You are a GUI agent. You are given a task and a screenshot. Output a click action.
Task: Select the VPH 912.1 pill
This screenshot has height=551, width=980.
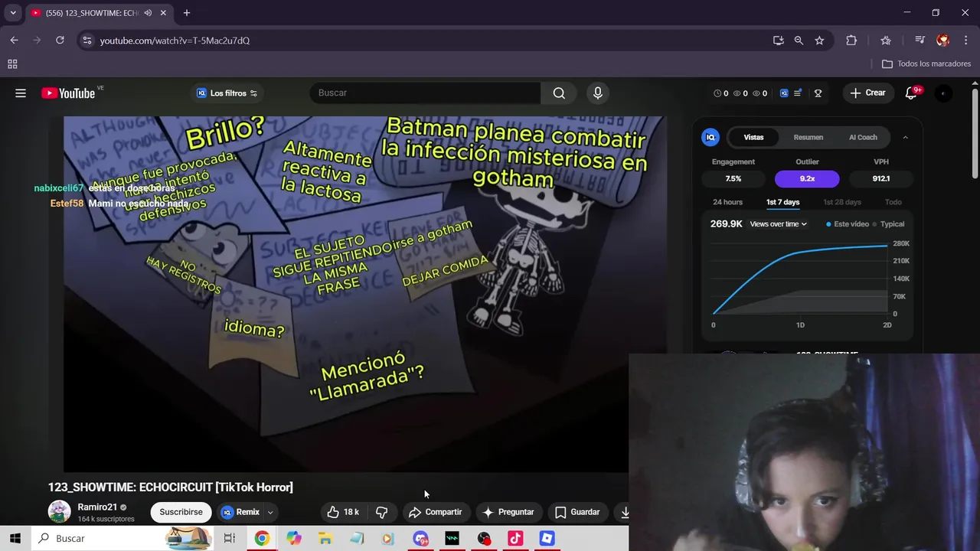(x=881, y=178)
